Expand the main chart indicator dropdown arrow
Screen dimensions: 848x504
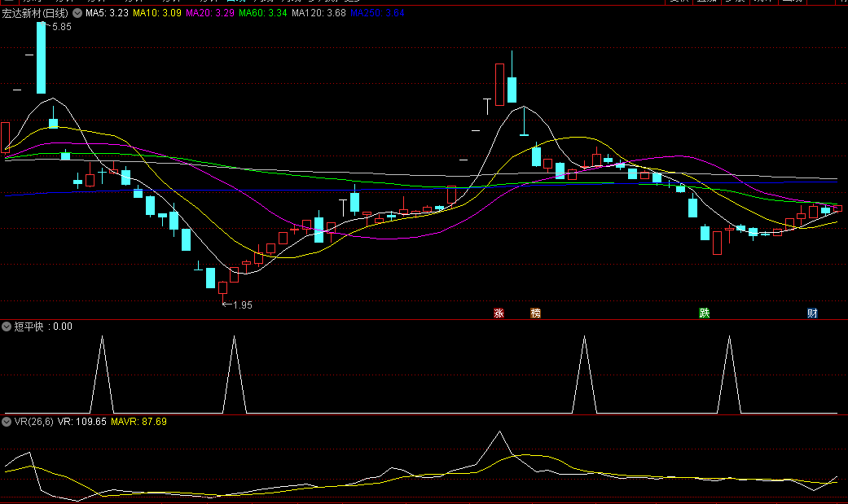click(77, 13)
